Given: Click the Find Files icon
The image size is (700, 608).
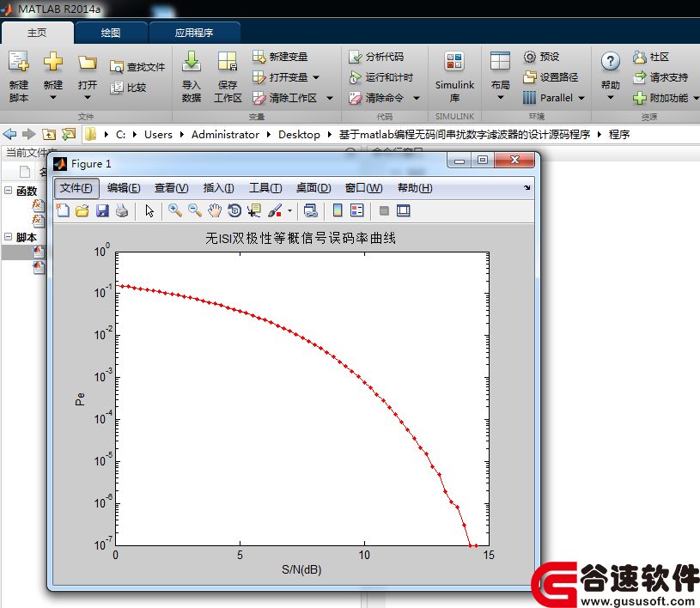Looking at the screenshot, I should coord(116,67).
